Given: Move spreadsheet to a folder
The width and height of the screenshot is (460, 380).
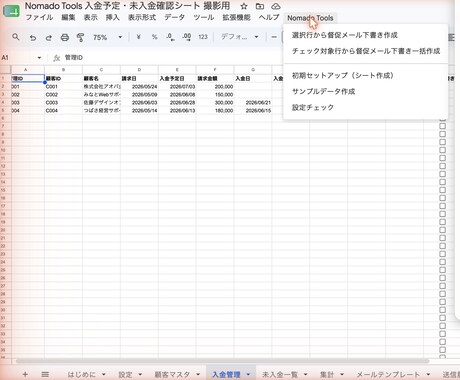Looking at the screenshot, I should click(260, 6).
